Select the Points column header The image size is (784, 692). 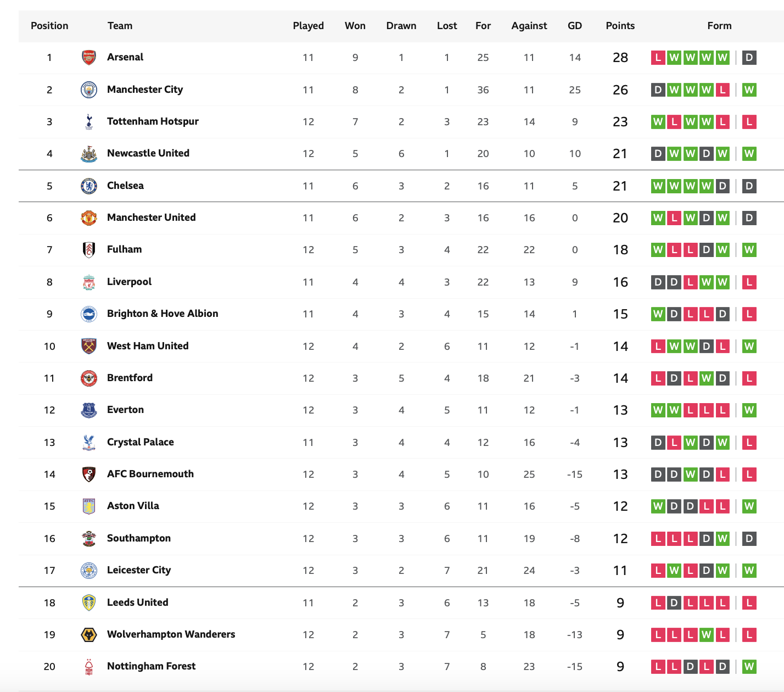(x=620, y=26)
